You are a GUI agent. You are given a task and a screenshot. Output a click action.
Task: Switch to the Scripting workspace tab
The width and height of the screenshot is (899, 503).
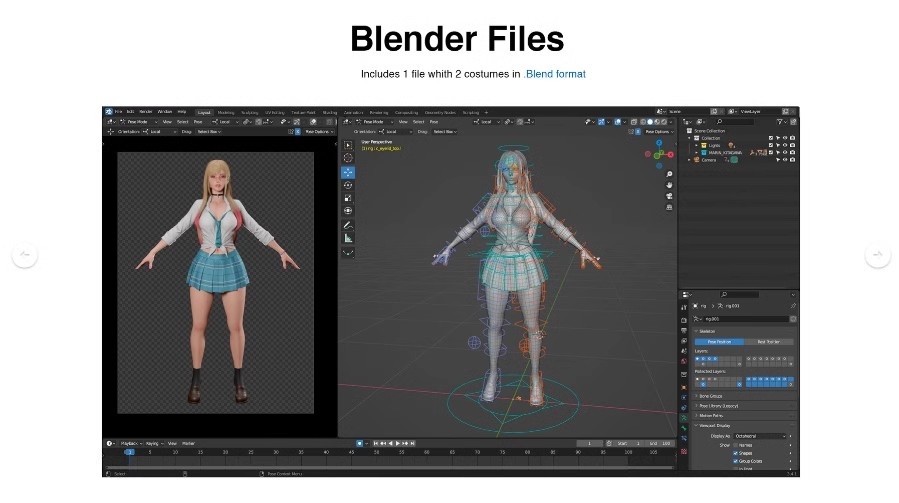tap(471, 112)
